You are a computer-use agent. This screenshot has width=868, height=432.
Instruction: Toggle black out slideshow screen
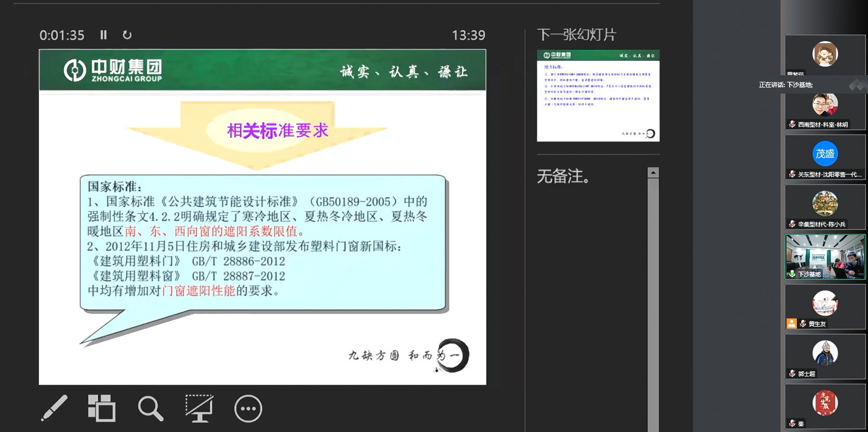(x=199, y=408)
